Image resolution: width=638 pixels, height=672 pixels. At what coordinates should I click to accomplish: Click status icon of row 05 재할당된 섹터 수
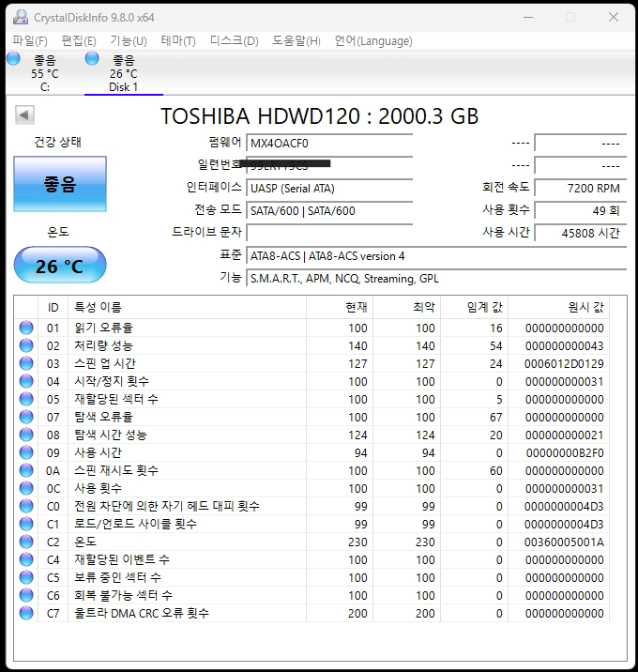click(26, 400)
